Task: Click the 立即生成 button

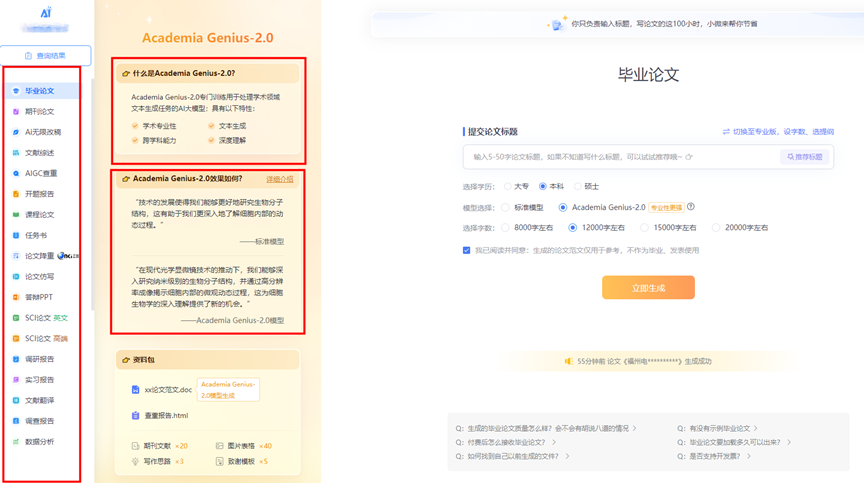Action: (x=649, y=287)
